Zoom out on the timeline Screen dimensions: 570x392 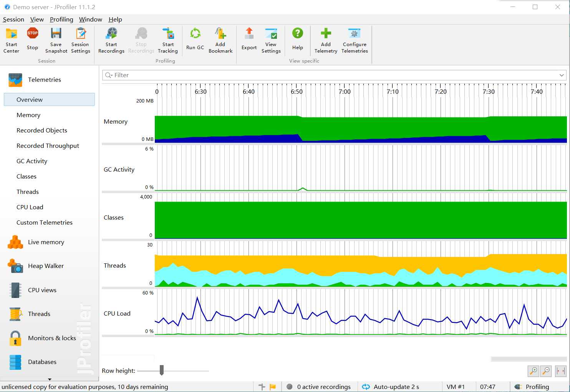tap(546, 371)
